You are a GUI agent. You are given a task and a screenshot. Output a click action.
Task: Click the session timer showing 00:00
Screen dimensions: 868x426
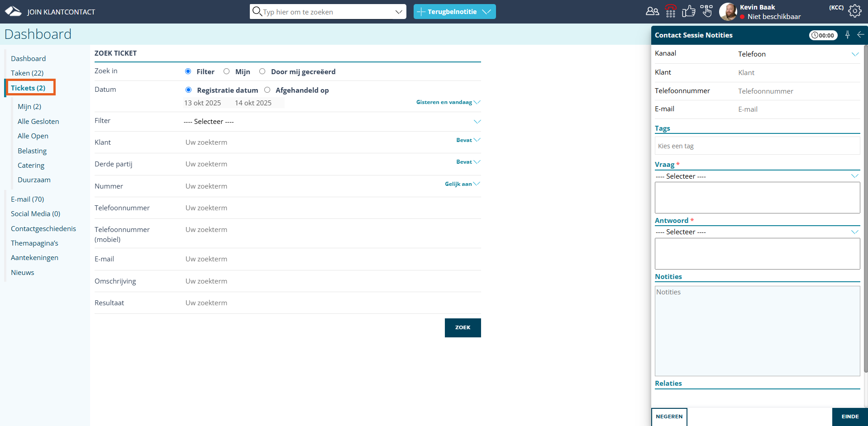(x=823, y=35)
